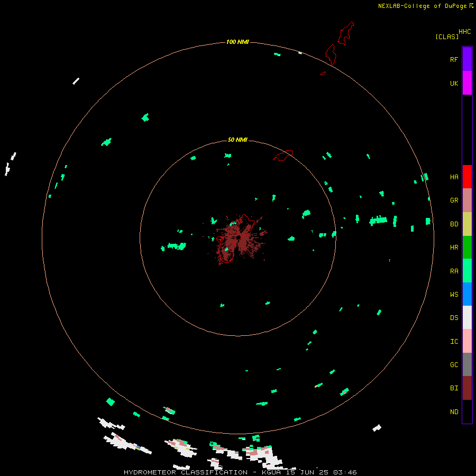
Task: Click the ND legend label
Action: click(454, 412)
